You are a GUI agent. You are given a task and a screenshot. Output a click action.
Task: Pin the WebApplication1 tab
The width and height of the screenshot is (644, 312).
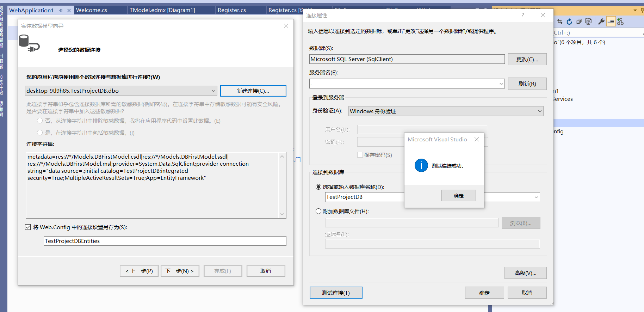coord(61,10)
